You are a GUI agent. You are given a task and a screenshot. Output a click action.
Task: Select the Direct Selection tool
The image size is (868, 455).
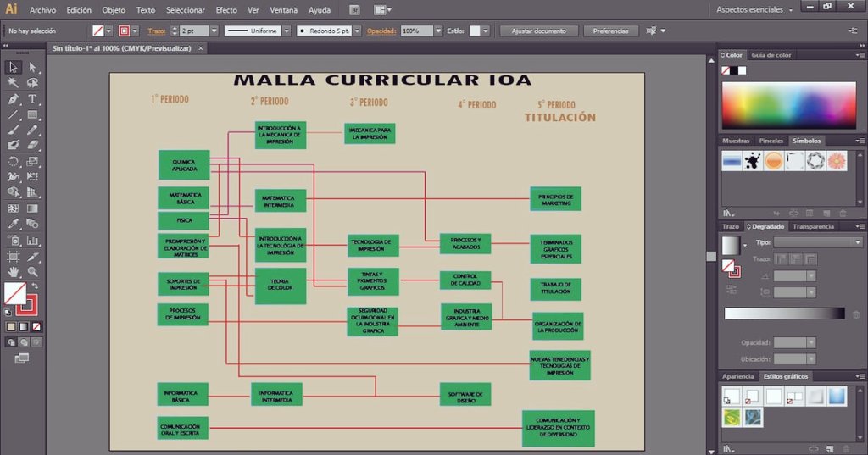tap(33, 67)
